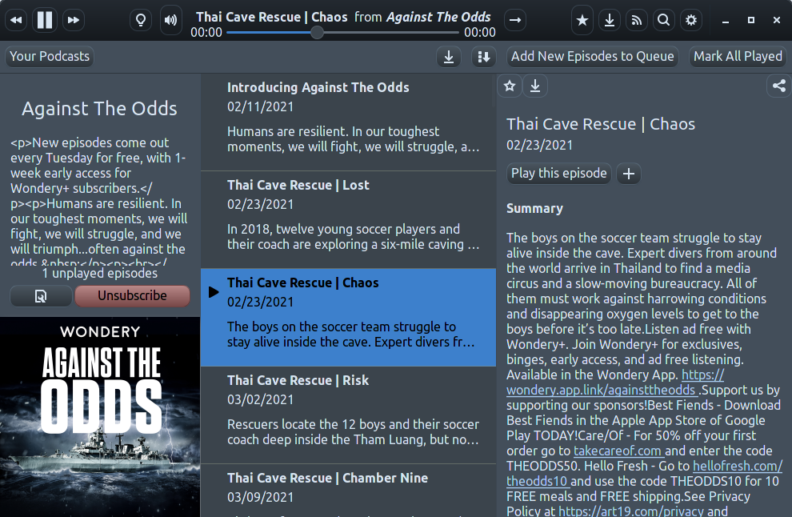This screenshot has width=792, height=517.
Task: Click Add New Episodes to Queue
Action: [592, 56]
